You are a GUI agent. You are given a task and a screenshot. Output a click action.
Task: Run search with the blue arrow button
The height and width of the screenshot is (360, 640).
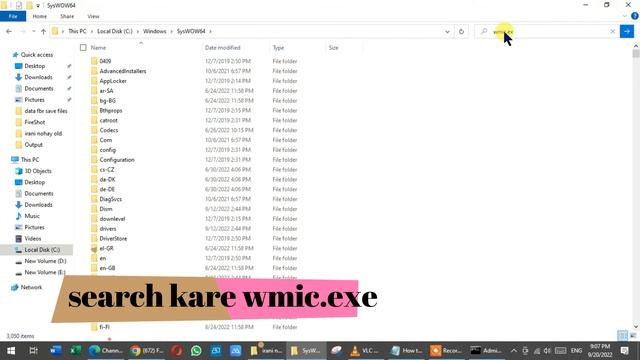(627, 31)
